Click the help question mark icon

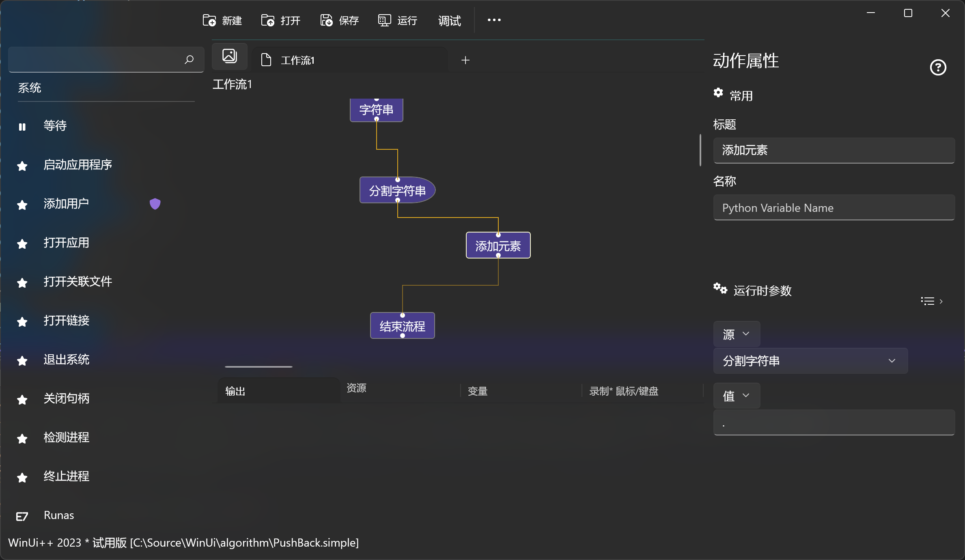point(938,67)
